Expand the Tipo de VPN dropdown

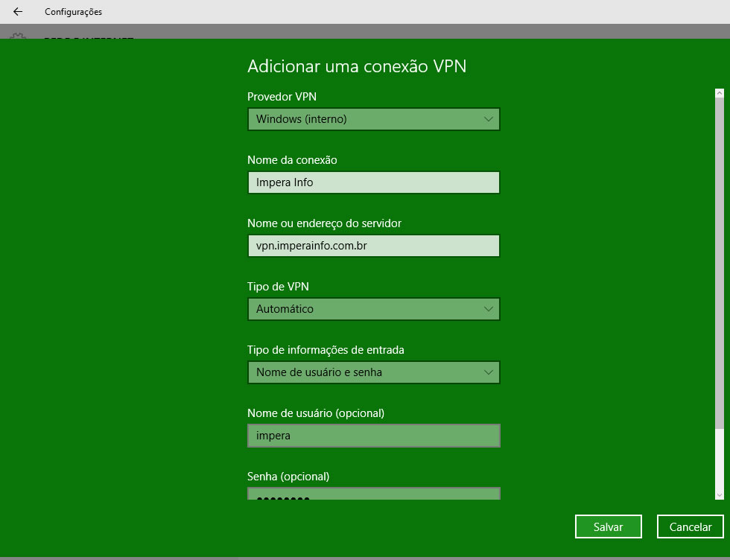373,309
